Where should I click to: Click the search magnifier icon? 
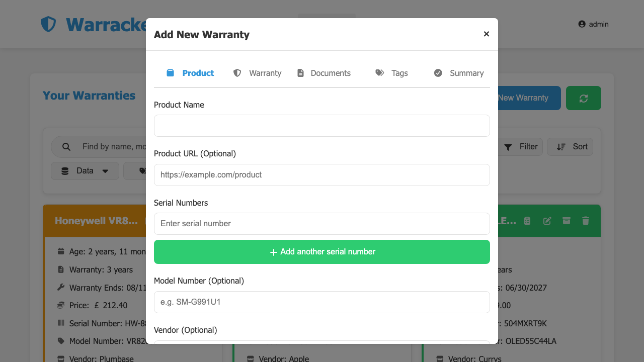[66, 147]
